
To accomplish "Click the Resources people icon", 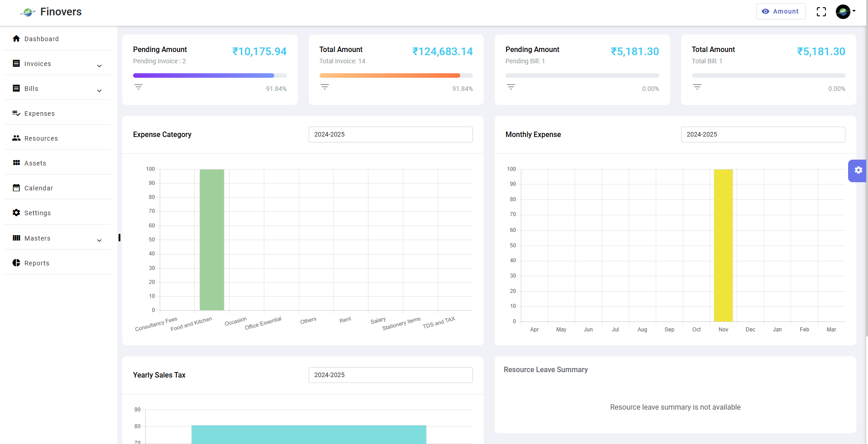I will click(16, 138).
